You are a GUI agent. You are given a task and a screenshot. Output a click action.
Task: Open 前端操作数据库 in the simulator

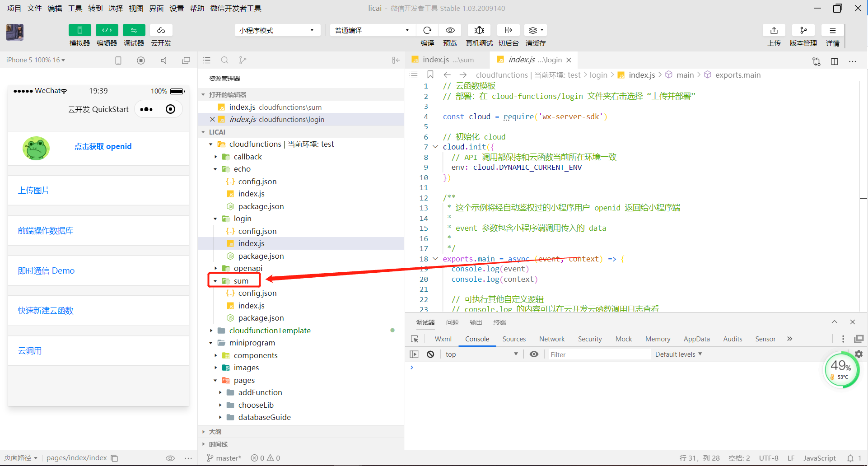(x=98, y=230)
